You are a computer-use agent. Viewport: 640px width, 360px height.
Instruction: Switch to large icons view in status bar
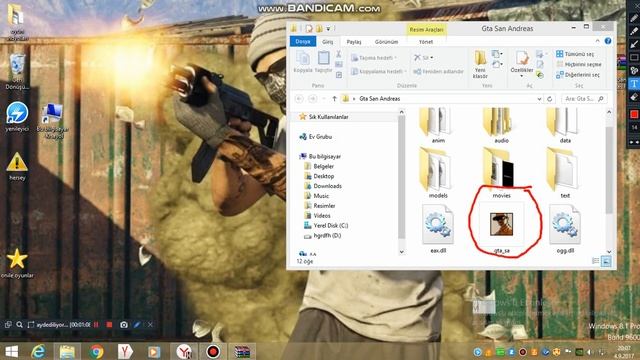coord(606,261)
